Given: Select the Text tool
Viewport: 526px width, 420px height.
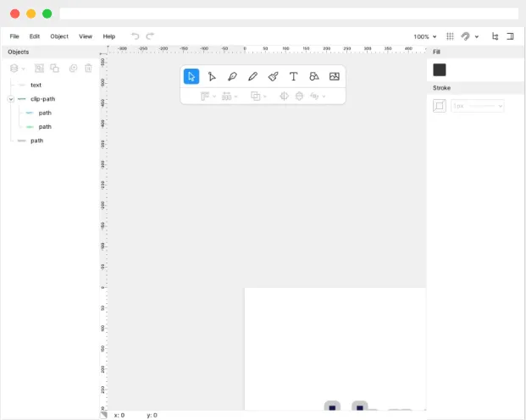Looking at the screenshot, I should pyautogui.click(x=294, y=76).
